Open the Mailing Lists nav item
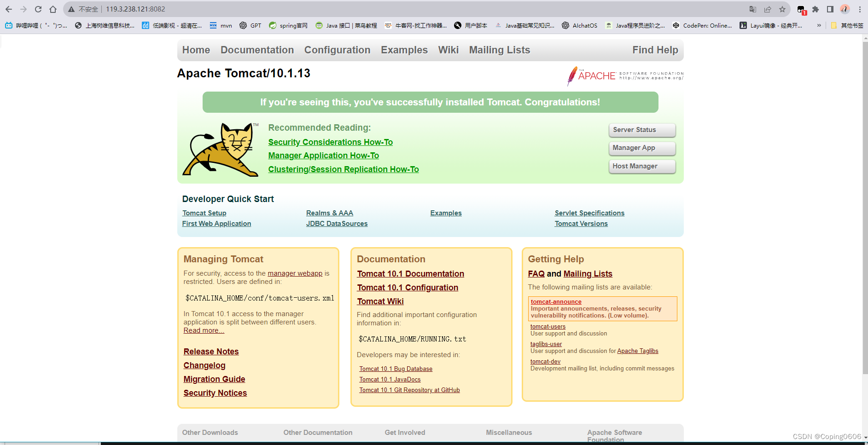This screenshot has height=445, width=868. point(500,50)
